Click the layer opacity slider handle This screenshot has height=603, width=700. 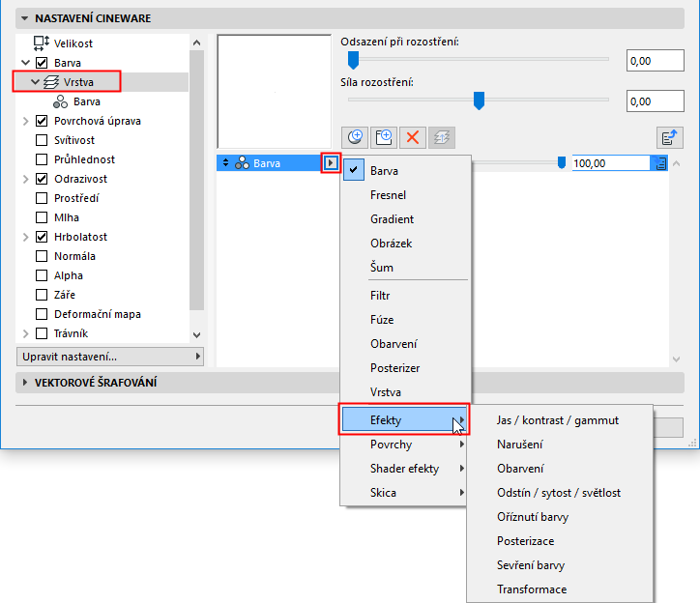562,162
